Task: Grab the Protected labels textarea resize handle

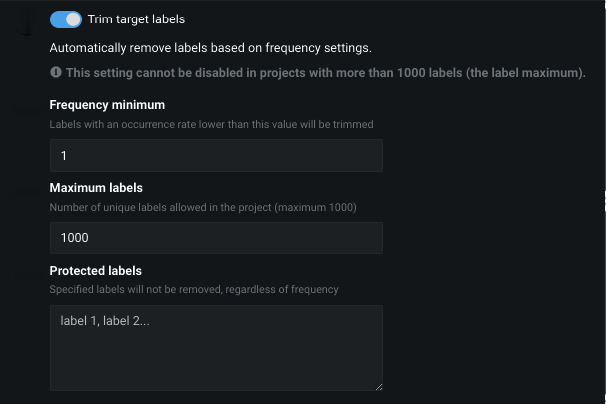Action: [378, 385]
